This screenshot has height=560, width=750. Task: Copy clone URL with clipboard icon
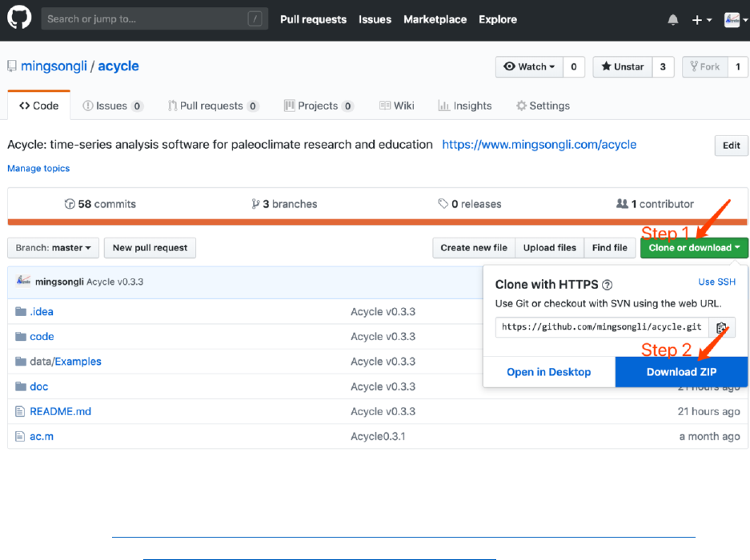(722, 327)
